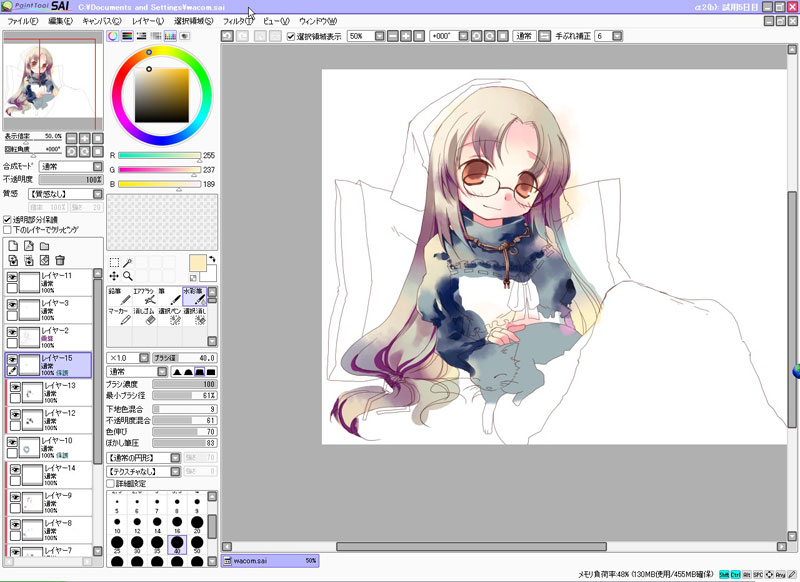The height and width of the screenshot is (582, 800).
Task: Click the canvas vertical scrollbar
Action: [792, 310]
